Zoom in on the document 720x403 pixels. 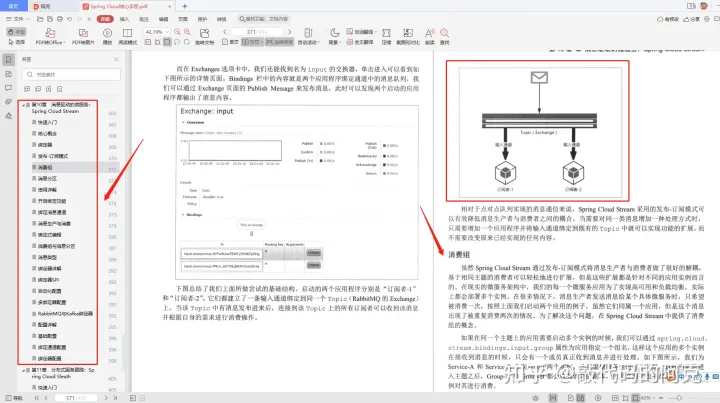pos(187,32)
